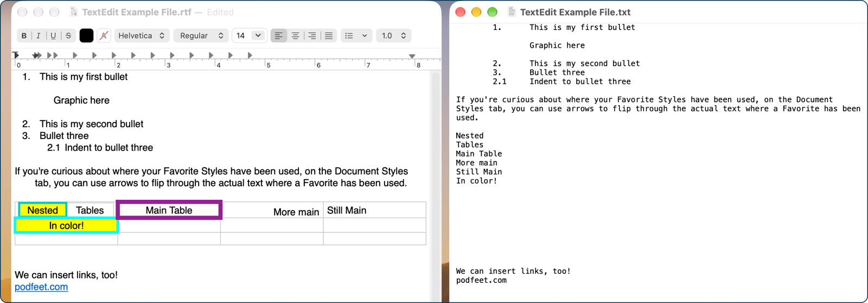Open the Helvetica font family dropdown
The height and width of the screenshot is (303, 868).
point(142,36)
